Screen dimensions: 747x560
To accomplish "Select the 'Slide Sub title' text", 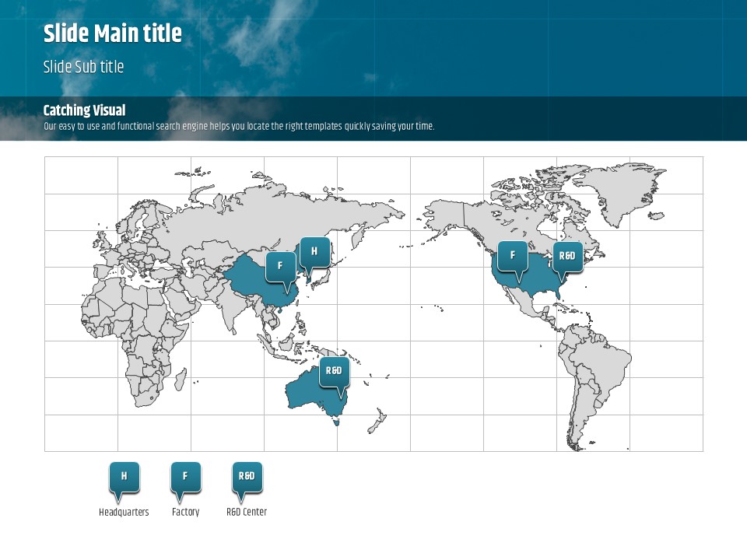I will (x=83, y=67).
